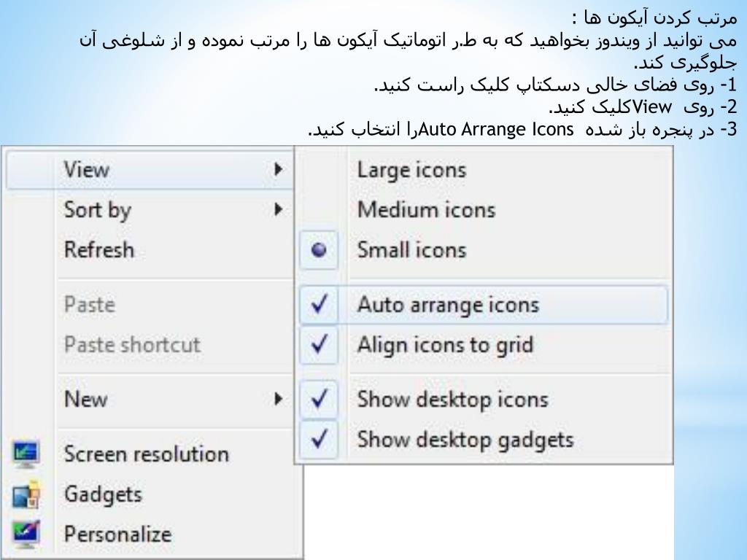This screenshot has width=747, height=560.
Task: Disable Show desktop icons checkmark
Action: 319,399
